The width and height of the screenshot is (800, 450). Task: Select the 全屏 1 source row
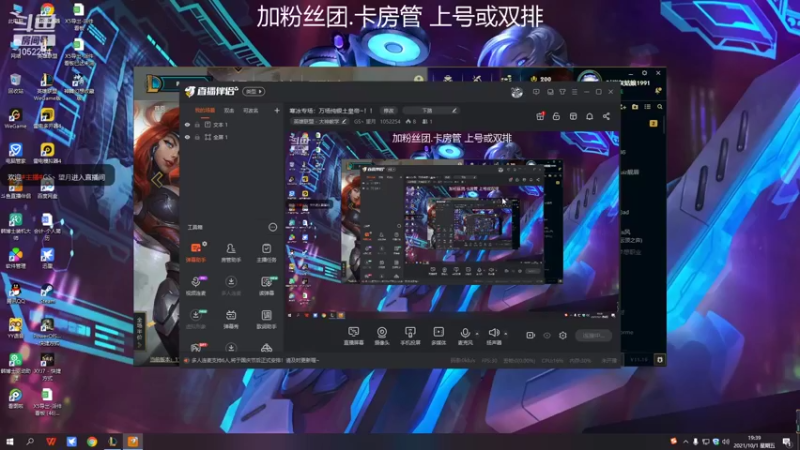click(x=232, y=137)
